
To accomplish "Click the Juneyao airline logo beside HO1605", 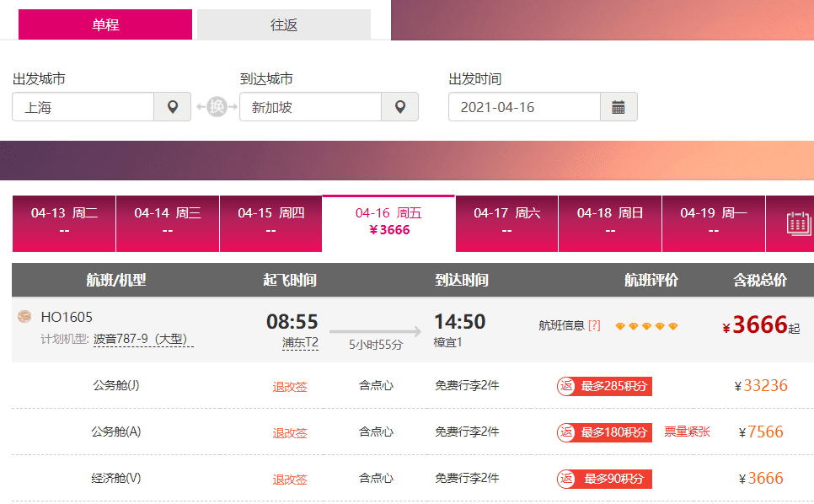I will (x=24, y=318).
